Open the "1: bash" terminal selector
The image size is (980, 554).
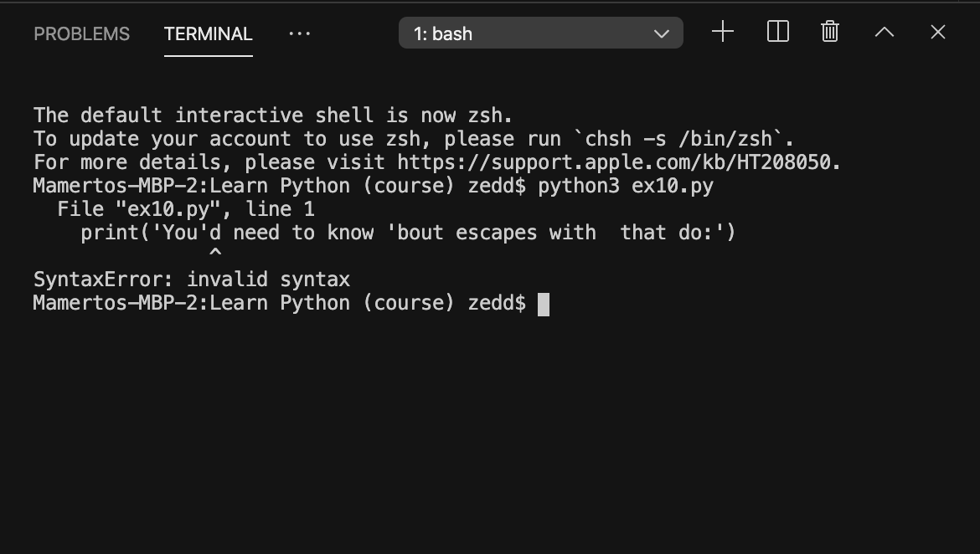click(x=540, y=33)
